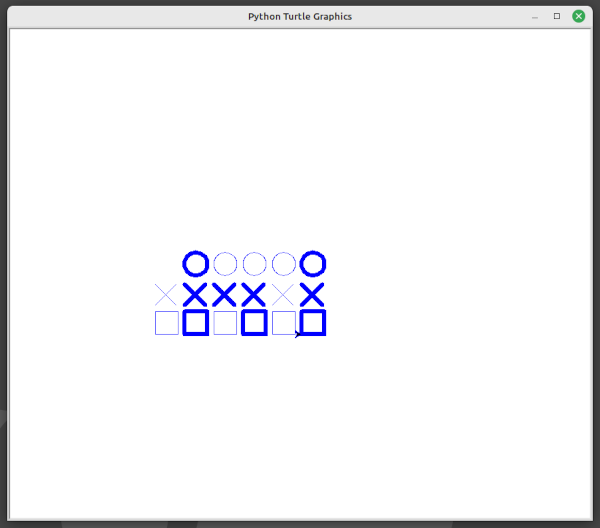Click the thin circle left of the last bold circle
The image size is (600, 528).
coord(284,264)
